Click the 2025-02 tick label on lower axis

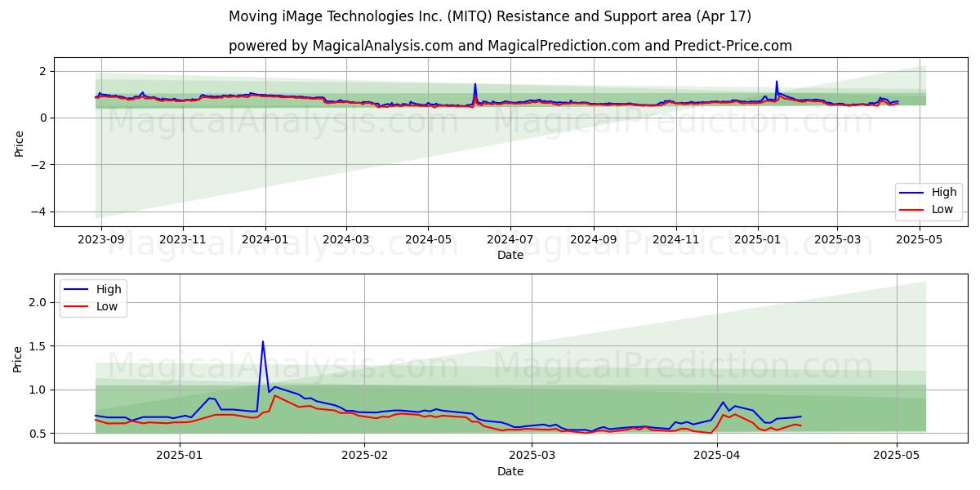point(364,457)
